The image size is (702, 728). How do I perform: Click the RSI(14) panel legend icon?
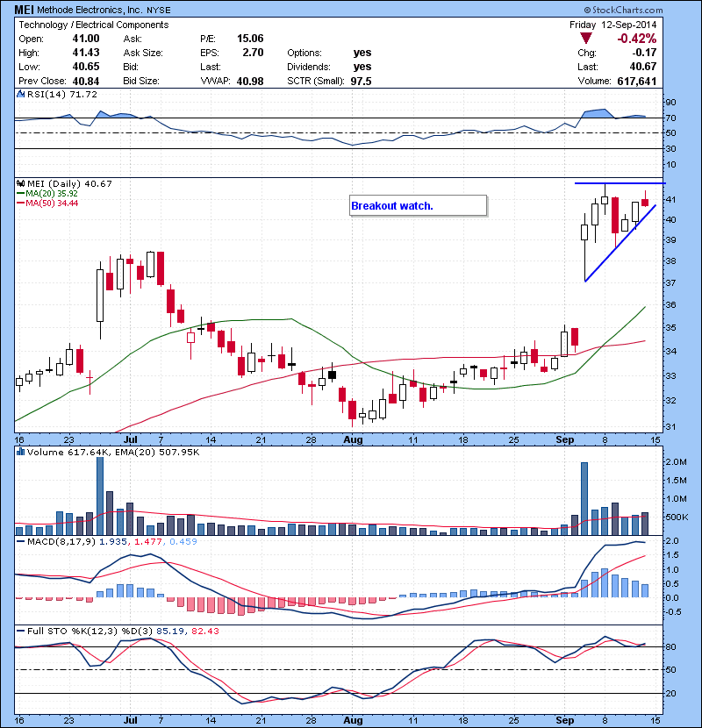(x=20, y=94)
